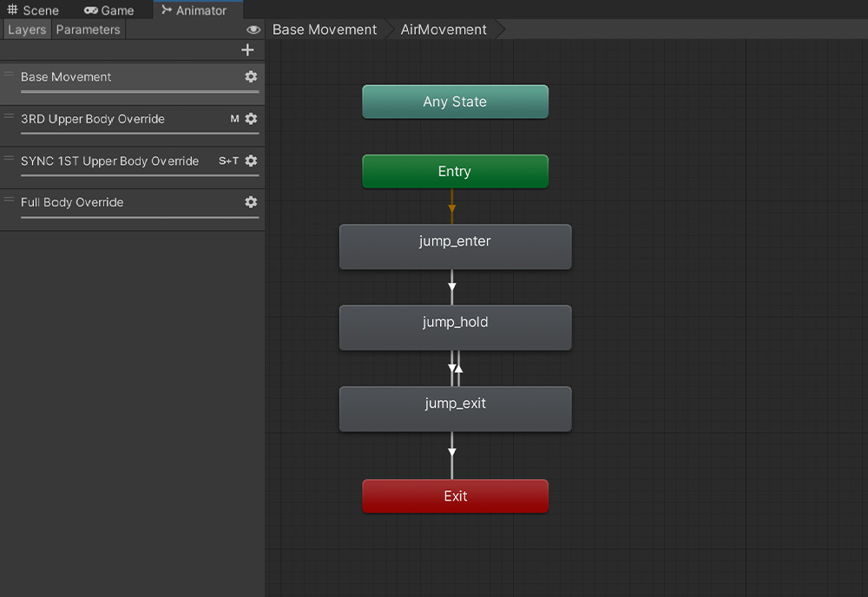Viewport: 868px width, 597px height.
Task: Select the Entry to jump_enter transition arrow
Action: pos(452,207)
